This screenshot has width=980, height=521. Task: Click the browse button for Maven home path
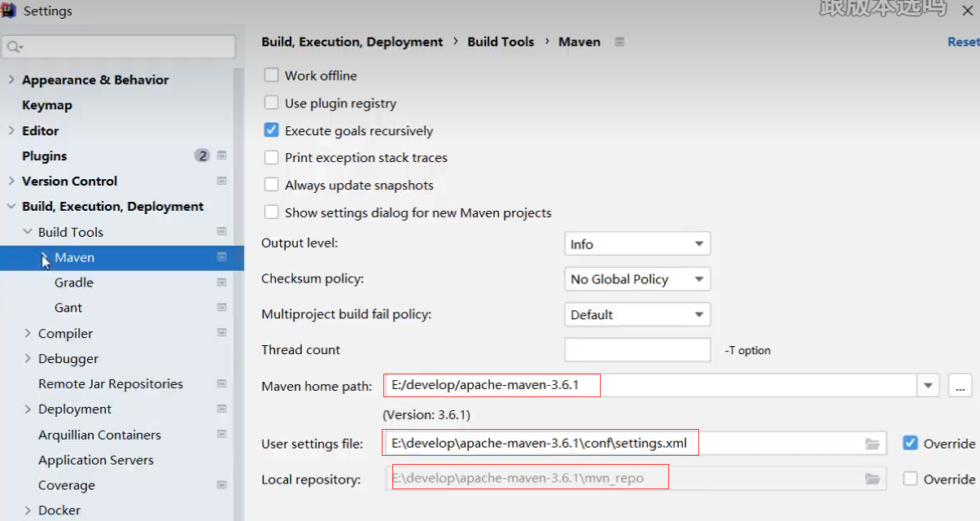960,385
